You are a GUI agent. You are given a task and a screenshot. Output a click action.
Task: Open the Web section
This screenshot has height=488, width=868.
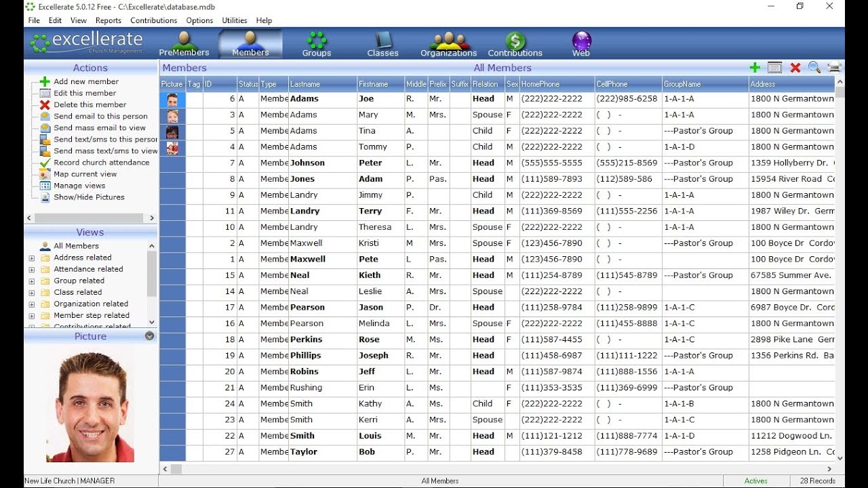pos(581,43)
